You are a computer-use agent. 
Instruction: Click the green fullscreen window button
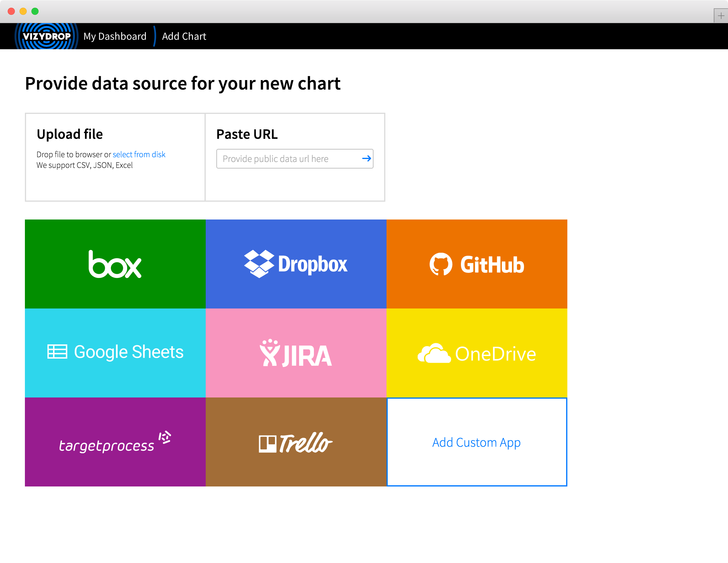click(x=35, y=11)
